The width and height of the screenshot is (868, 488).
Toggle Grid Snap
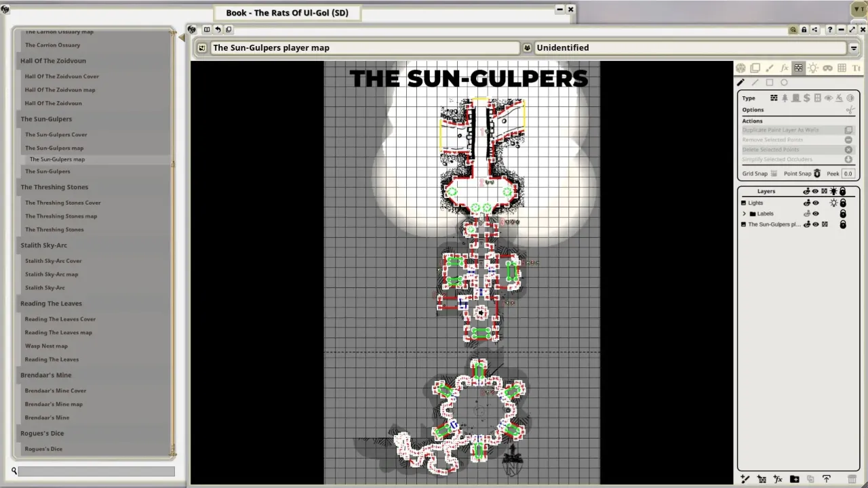(774, 174)
